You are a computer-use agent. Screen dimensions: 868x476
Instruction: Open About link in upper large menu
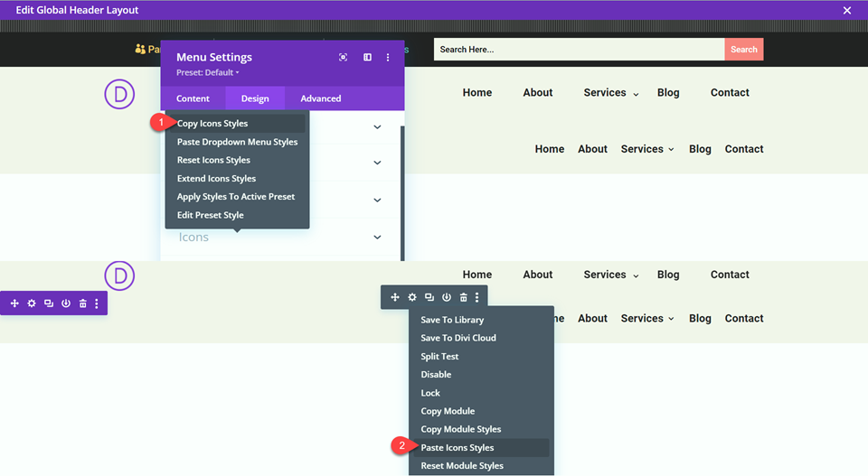(538, 93)
